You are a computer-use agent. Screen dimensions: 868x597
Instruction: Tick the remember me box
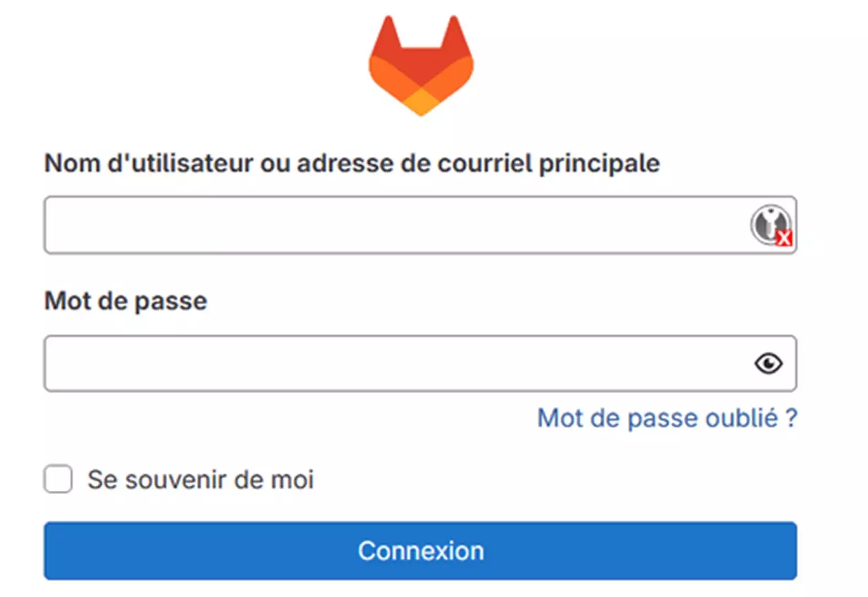[x=58, y=479]
